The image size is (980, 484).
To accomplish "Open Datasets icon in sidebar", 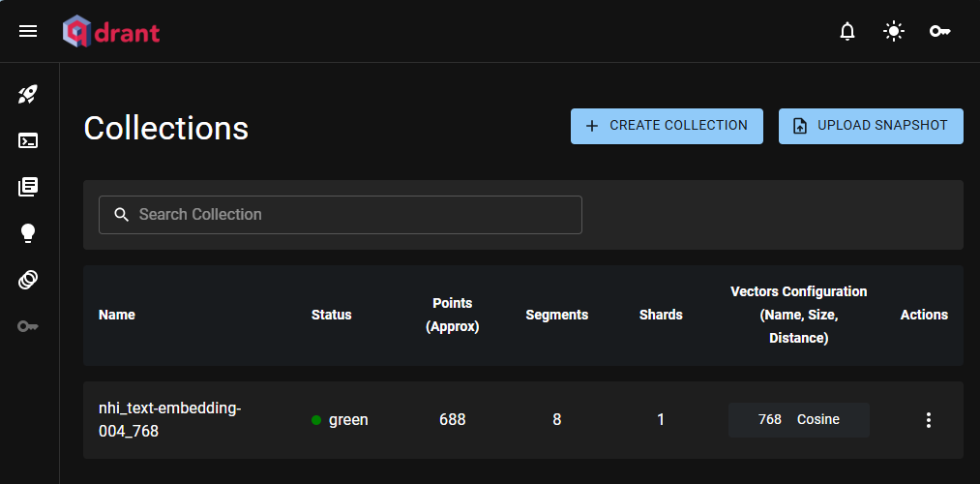I will 28,280.
